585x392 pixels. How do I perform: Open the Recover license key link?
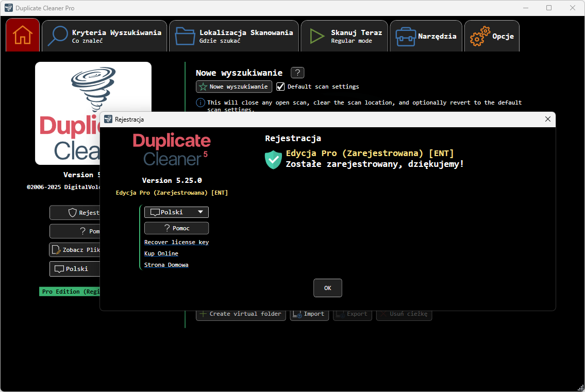point(176,243)
